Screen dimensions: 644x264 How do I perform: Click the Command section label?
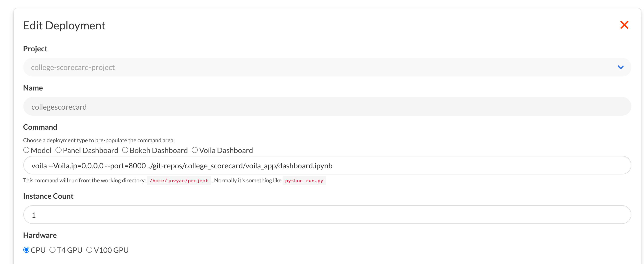pyautogui.click(x=40, y=127)
